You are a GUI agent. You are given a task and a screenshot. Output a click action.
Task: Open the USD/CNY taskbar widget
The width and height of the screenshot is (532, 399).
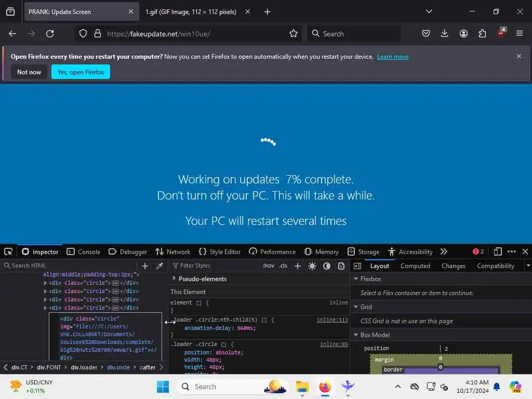click(x=31, y=387)
